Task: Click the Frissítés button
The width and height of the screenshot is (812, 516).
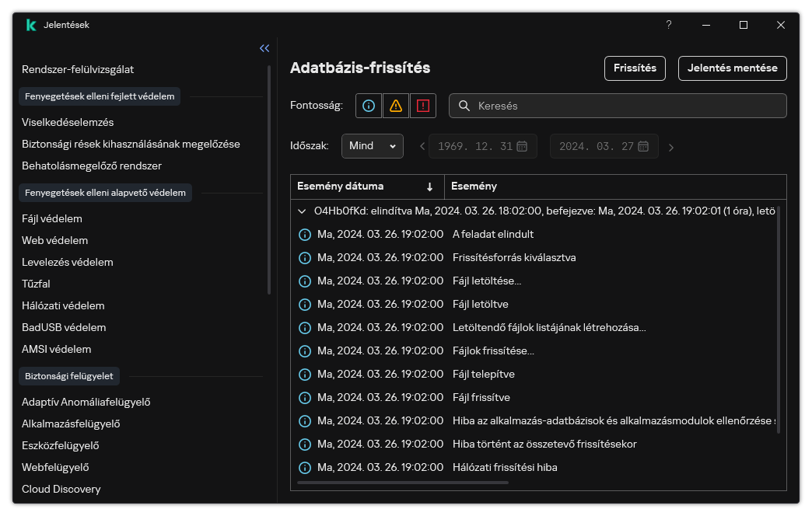Action: (x=635, y=68)
